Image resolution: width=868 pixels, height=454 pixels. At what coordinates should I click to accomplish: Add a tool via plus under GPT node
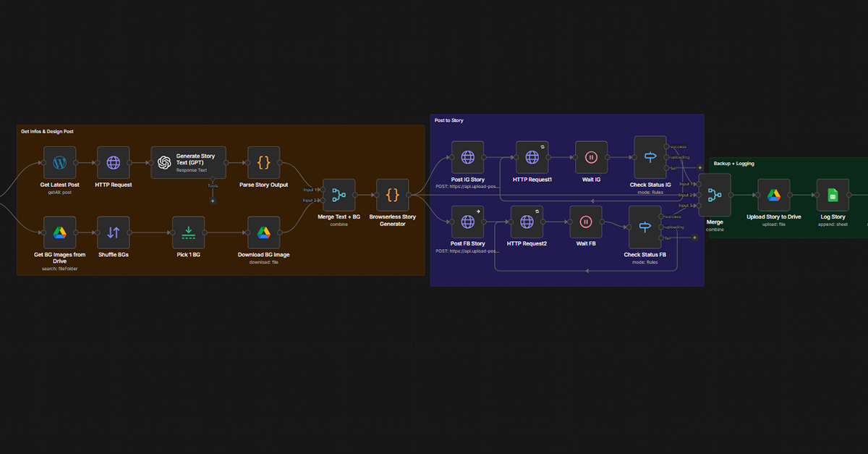[213, 201]
